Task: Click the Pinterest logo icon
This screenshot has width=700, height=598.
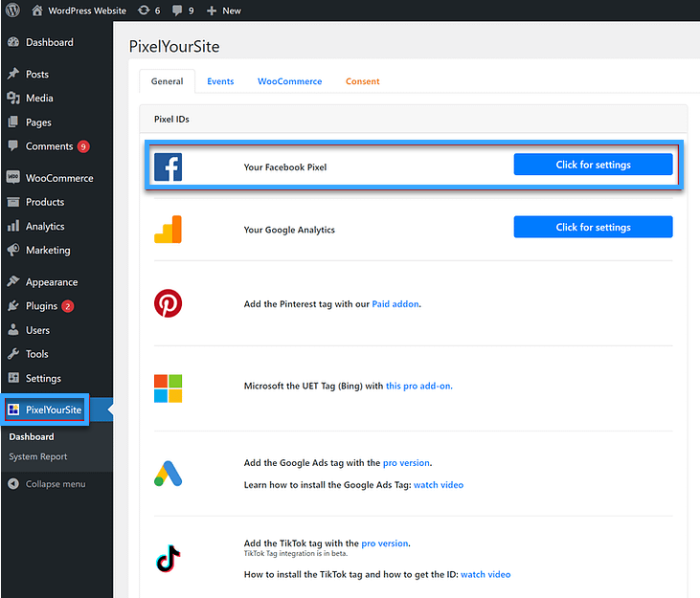Action: (168, 304)
